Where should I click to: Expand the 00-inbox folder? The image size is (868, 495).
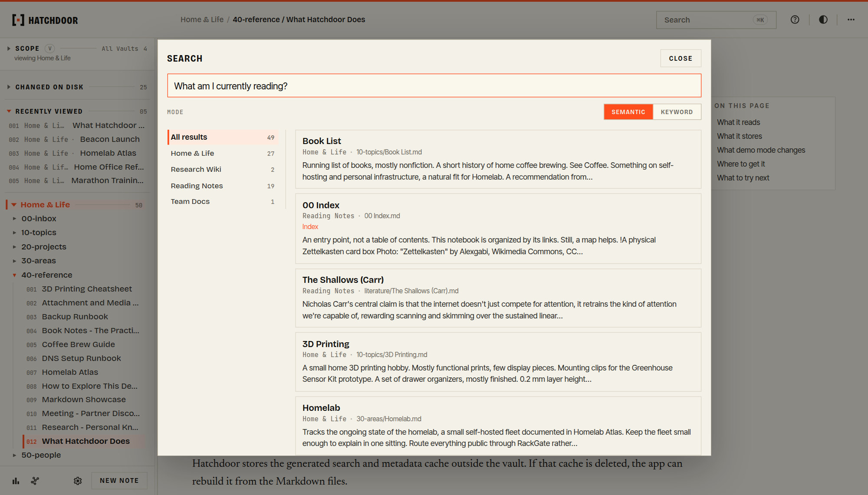coord(14,219)
